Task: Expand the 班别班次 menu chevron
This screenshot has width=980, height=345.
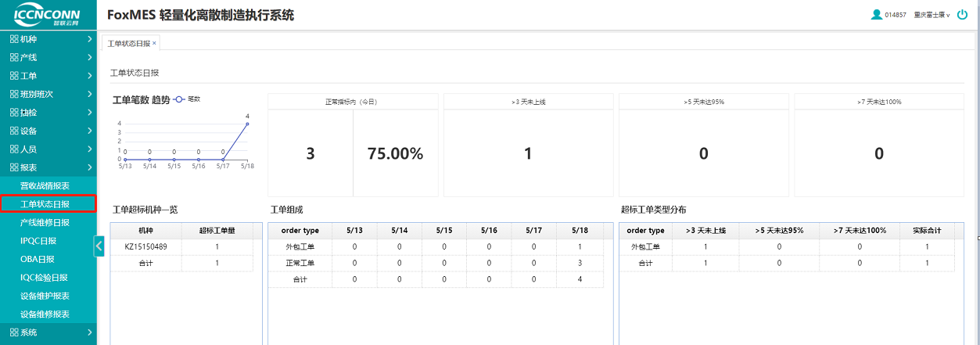Action: 90,94
